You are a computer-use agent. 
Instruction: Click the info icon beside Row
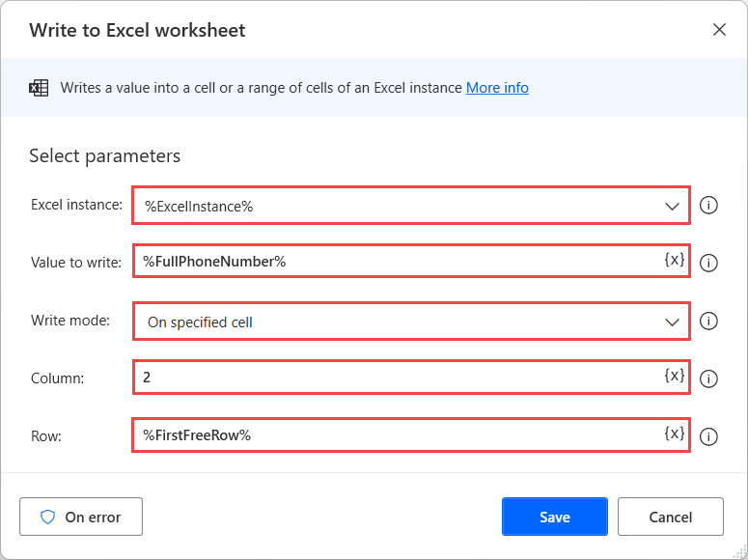coord(708,436)
